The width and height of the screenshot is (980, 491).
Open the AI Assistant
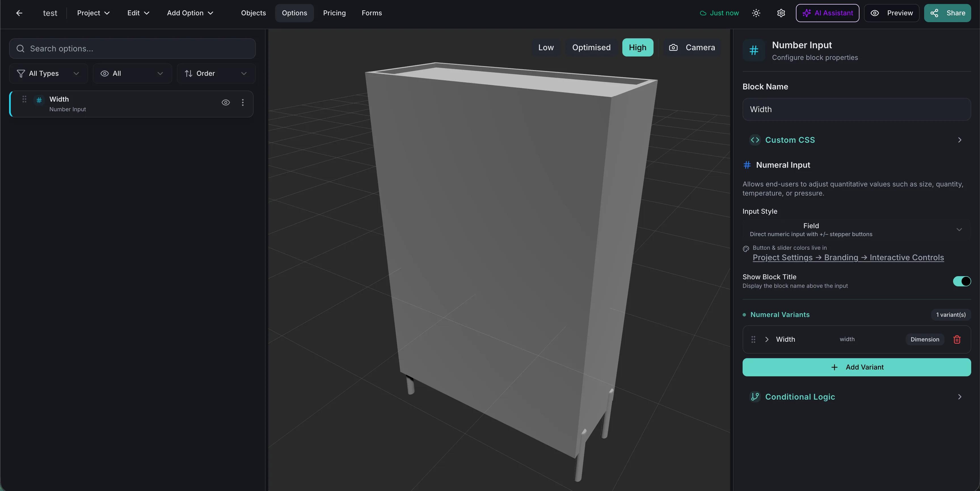[x=827, y=13]
